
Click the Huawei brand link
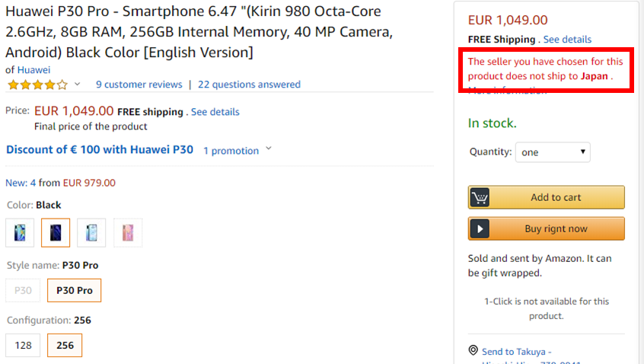[x=33, y=70]
